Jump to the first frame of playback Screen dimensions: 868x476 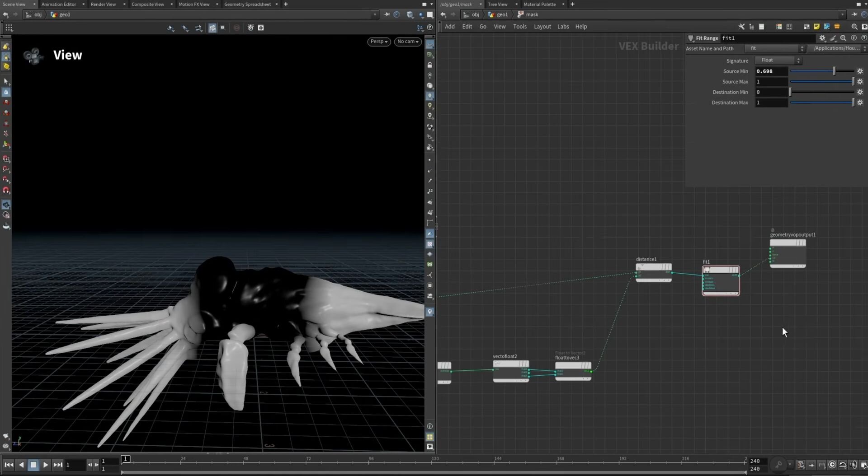pos(9,465)
